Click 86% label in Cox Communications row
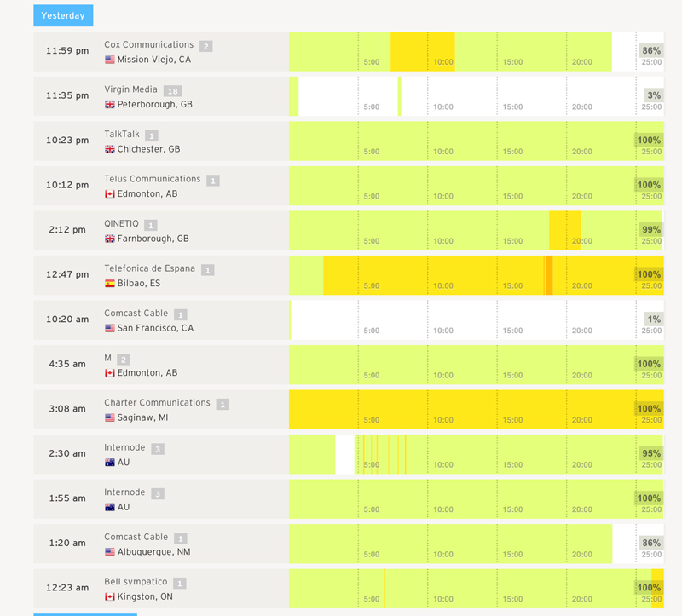The width and height of the screenshot is (682, 616). (x=651, y=50)
